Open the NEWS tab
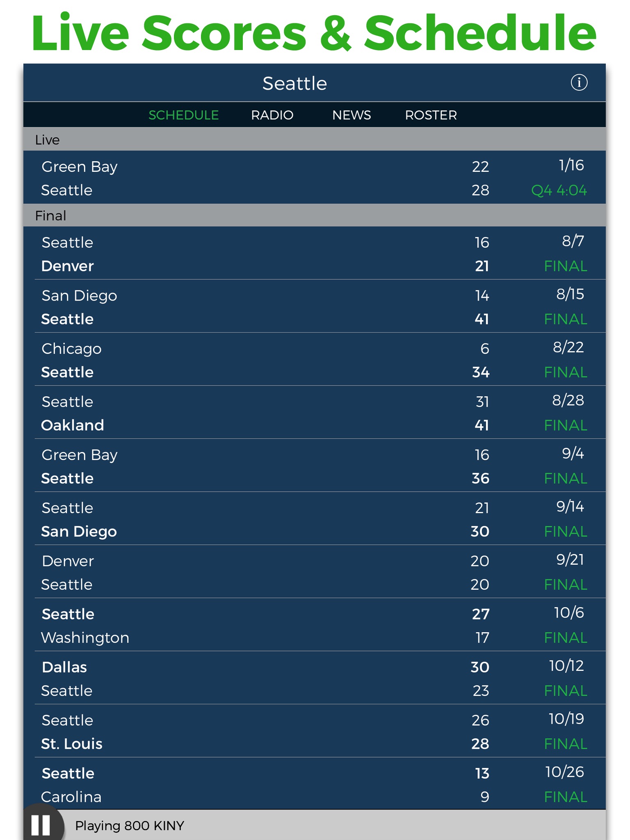630x840 pixels. pos(352,115)
